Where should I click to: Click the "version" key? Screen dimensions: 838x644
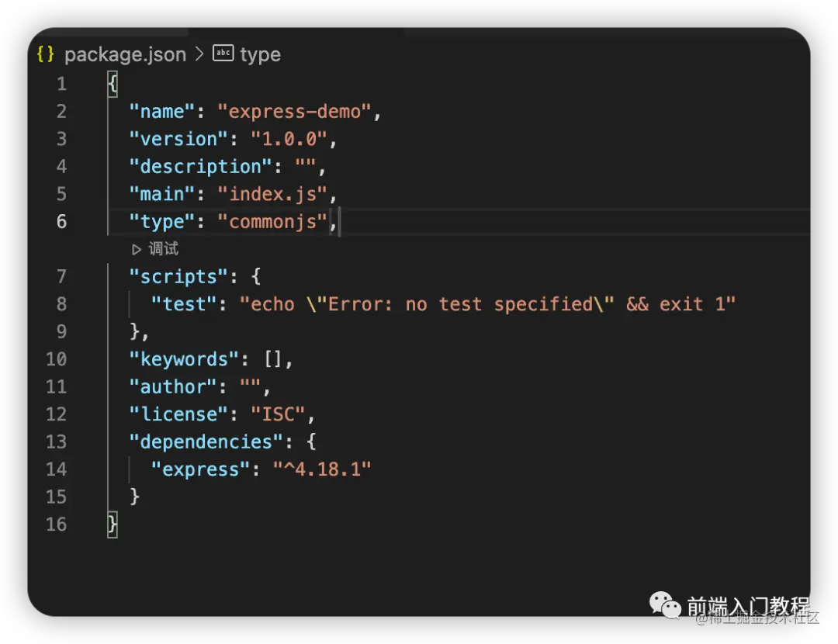click(178, 139)
